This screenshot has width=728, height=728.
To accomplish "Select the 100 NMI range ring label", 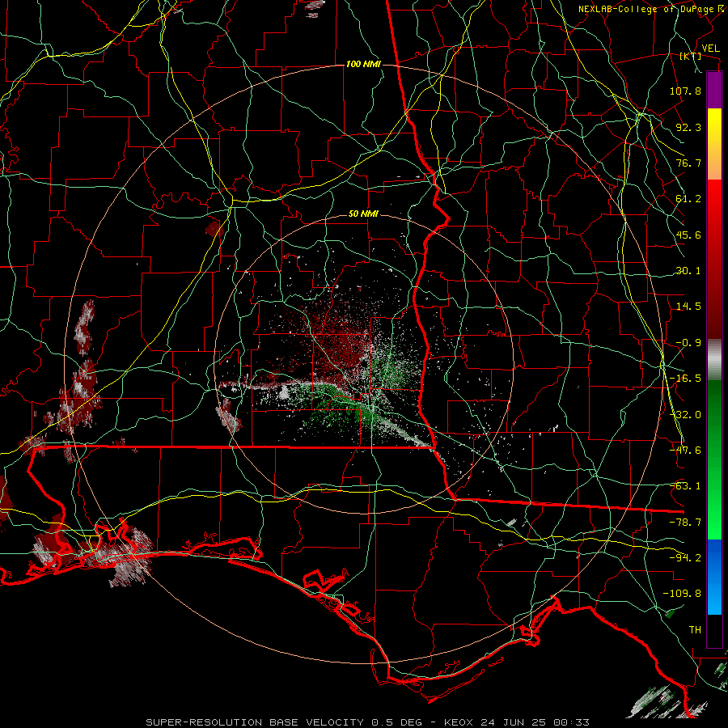I will [x=363, y=64].
